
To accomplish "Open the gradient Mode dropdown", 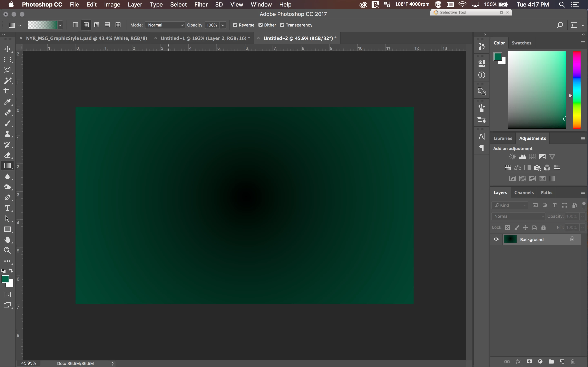I will pos(165,25).
